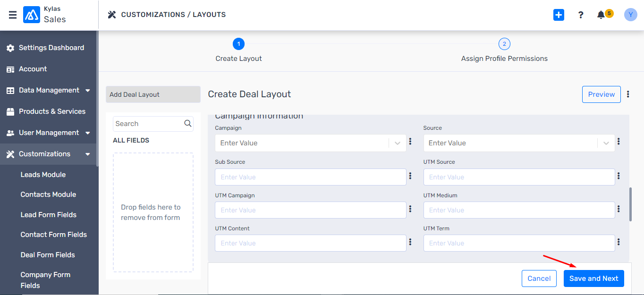This screenshot has height=295, width=644.
Task: Open options menu for UTM Term field
Action: click(x=619, y=242)
